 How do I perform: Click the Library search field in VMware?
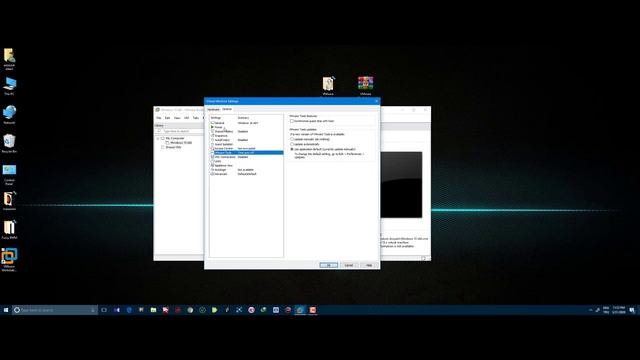pos(180,131)
